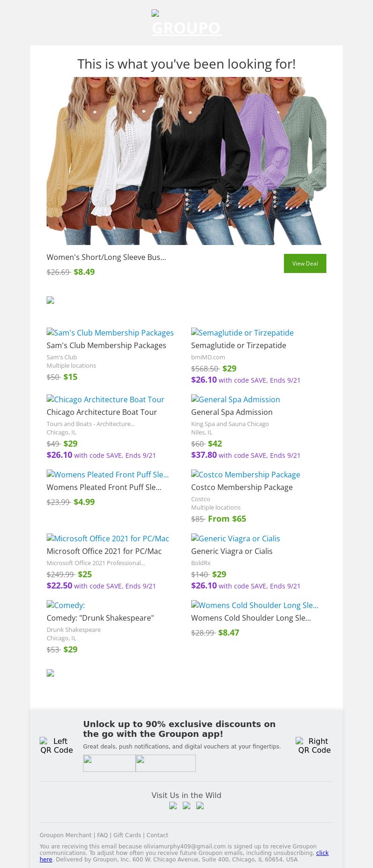This screenshot has height=868, width=373.
Task: Click the Groupon logo in the header
Action: pos(186,23)
